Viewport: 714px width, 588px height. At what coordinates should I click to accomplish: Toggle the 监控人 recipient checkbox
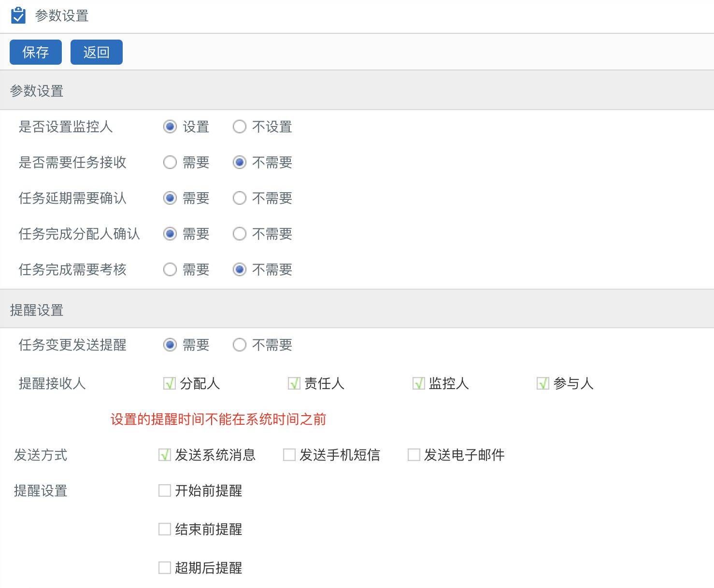tap(418, 384)
